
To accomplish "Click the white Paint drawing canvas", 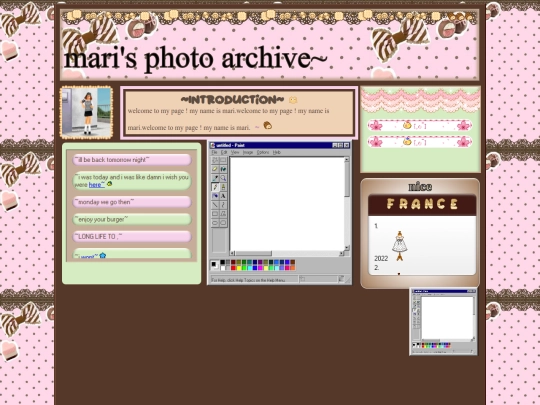I will point(287,204).
